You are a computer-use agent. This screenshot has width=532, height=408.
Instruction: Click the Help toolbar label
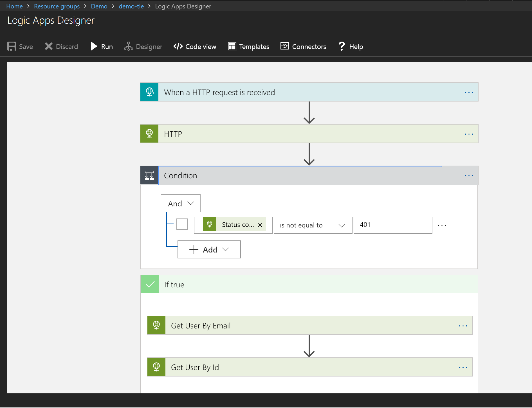[356, 47]
